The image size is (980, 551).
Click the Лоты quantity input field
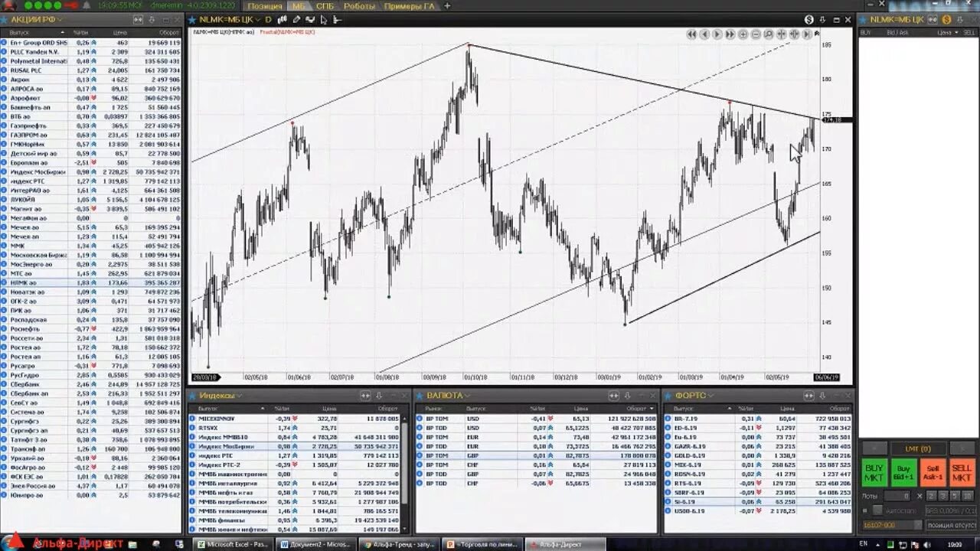(897, 496)
